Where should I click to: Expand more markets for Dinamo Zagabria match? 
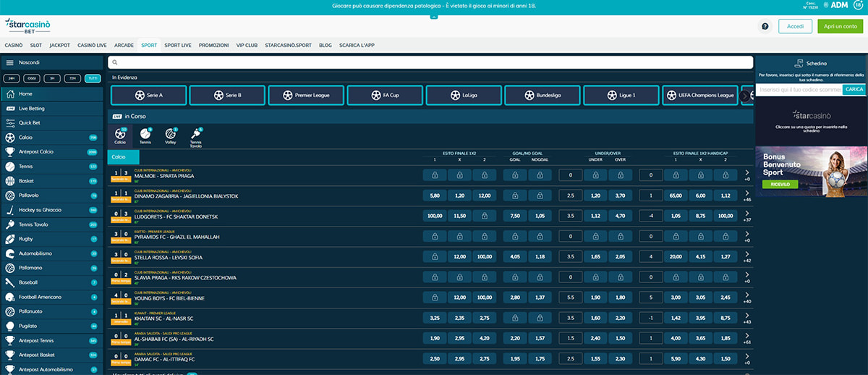746,195
